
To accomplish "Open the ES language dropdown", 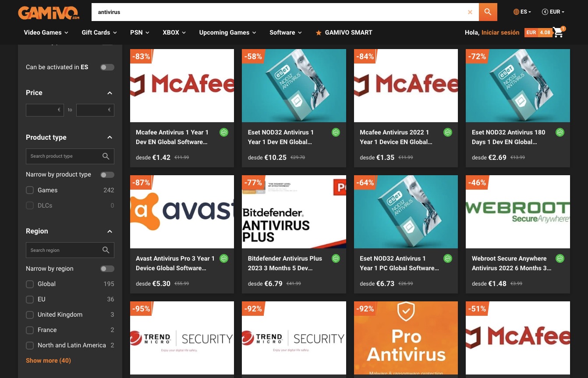I will point(522,12).
